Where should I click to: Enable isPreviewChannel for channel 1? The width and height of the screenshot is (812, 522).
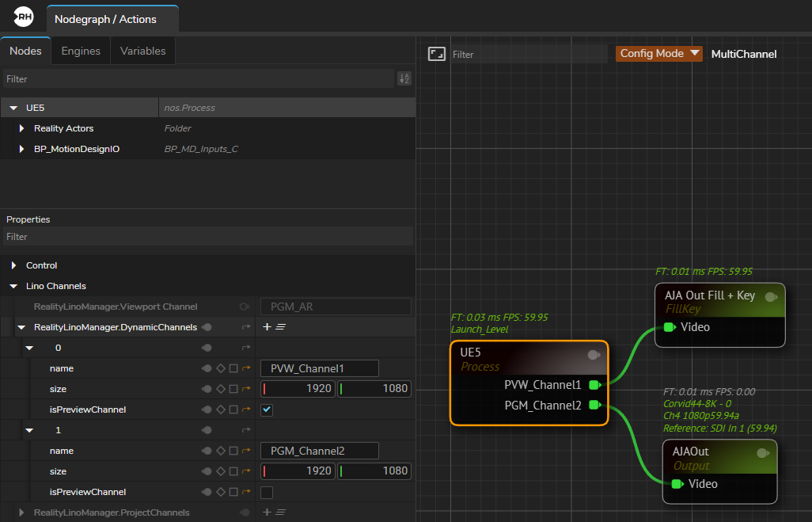[267, 492]
